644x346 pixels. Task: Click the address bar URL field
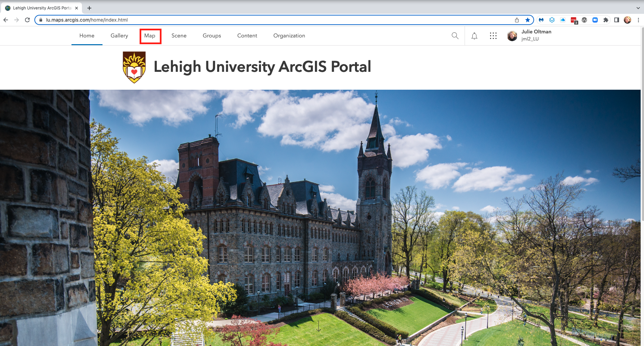270,20
